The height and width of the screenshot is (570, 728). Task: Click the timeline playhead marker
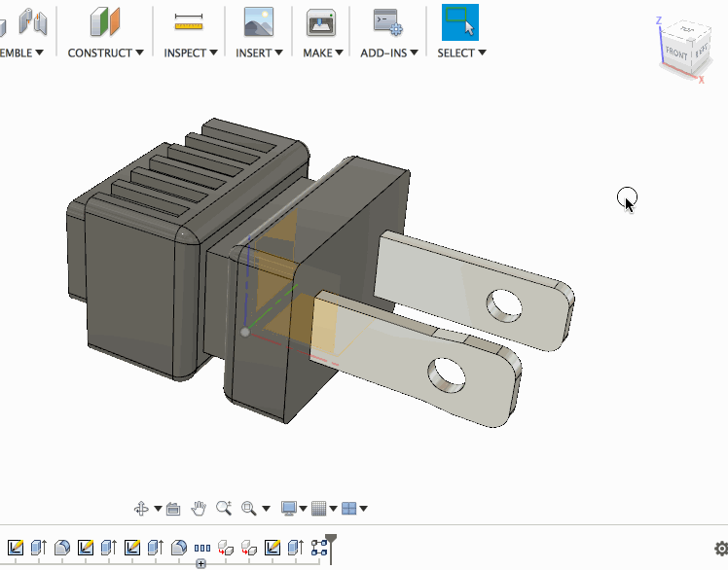(331, 550)
